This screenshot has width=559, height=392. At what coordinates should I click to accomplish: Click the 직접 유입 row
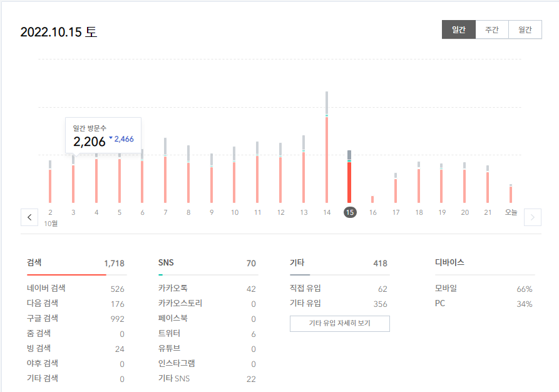pos(339,288)
